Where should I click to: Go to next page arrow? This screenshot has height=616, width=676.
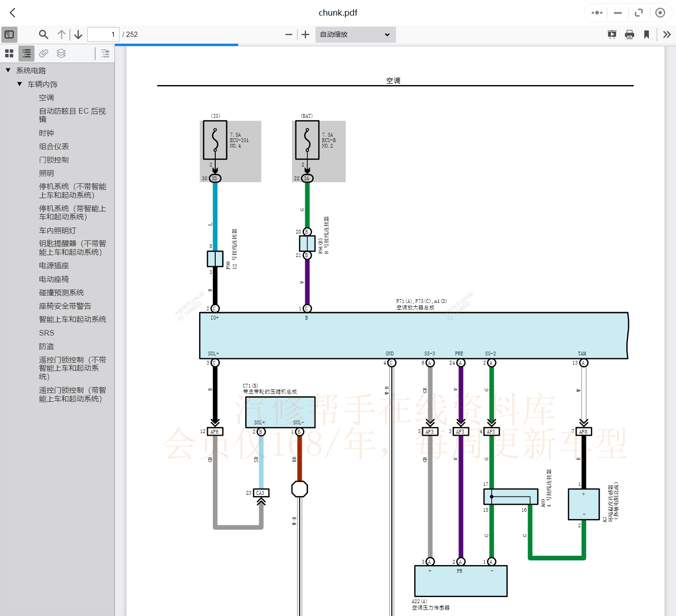click(78, 34)
